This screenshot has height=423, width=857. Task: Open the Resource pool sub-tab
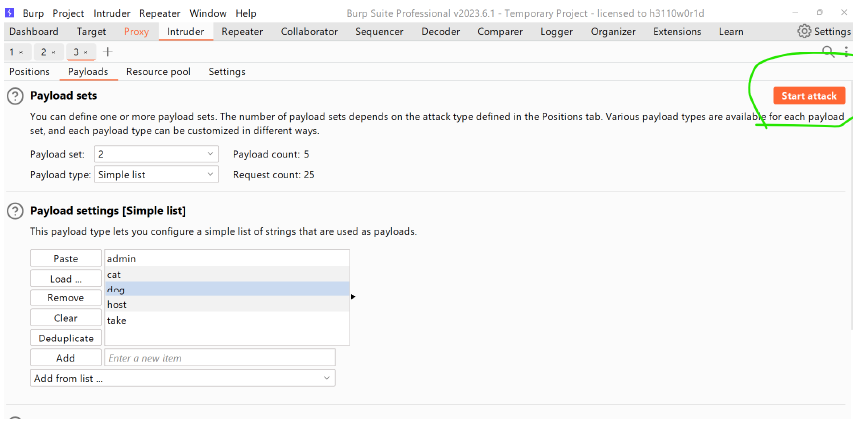click(159, 72)
